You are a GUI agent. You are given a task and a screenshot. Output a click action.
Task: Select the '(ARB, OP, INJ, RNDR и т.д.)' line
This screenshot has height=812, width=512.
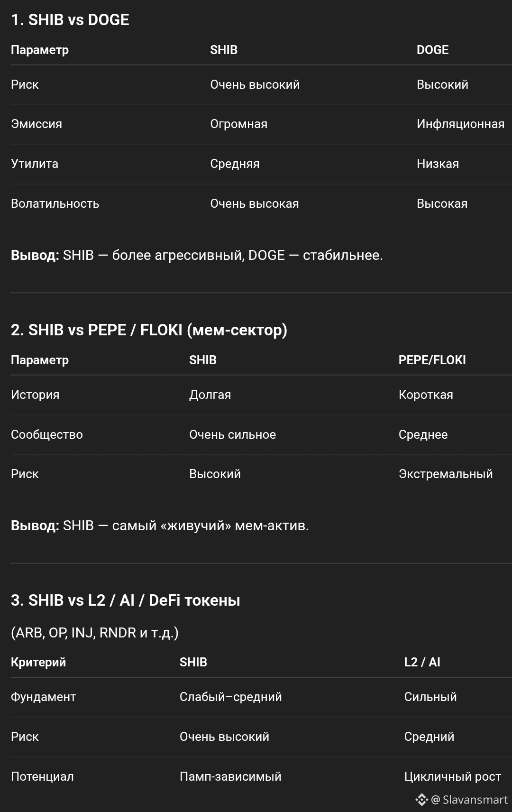pyautogui.click(x=95, y=633)
